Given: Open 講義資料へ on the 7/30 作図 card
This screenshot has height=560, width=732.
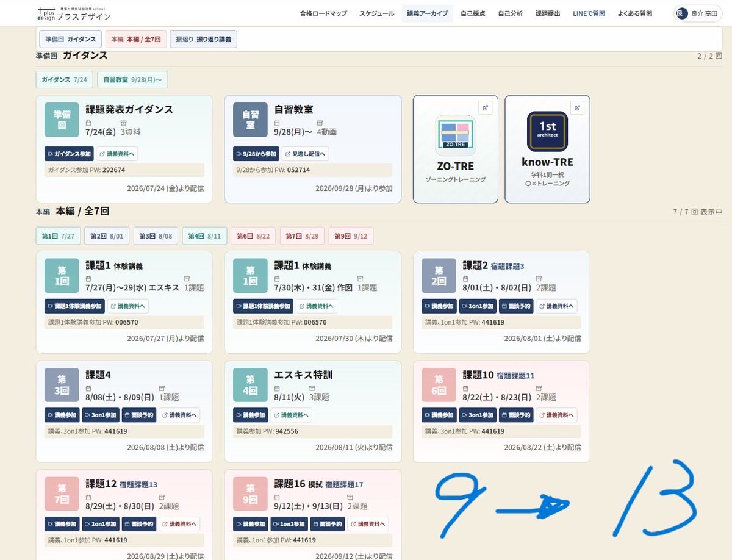Looking at the screenshot, I should coord(317,306).
